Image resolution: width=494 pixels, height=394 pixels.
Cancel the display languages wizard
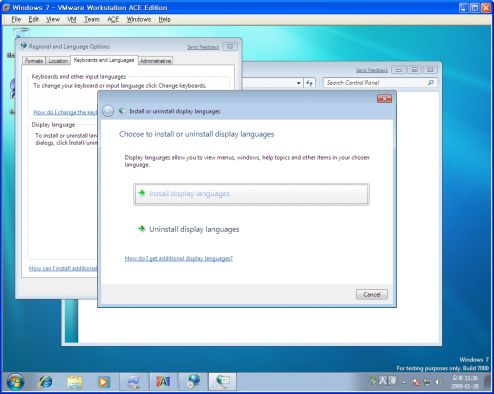tap(372, 294)
